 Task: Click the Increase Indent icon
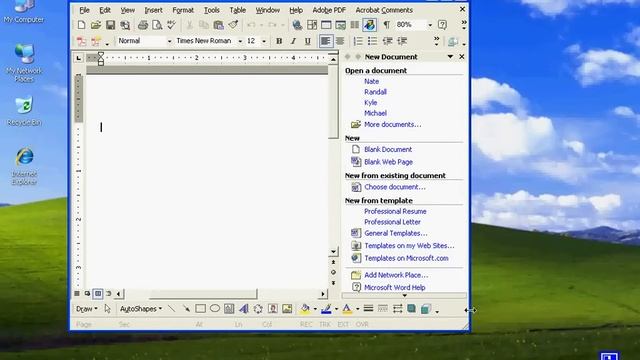pyautogui.click(x=402, y=41)
